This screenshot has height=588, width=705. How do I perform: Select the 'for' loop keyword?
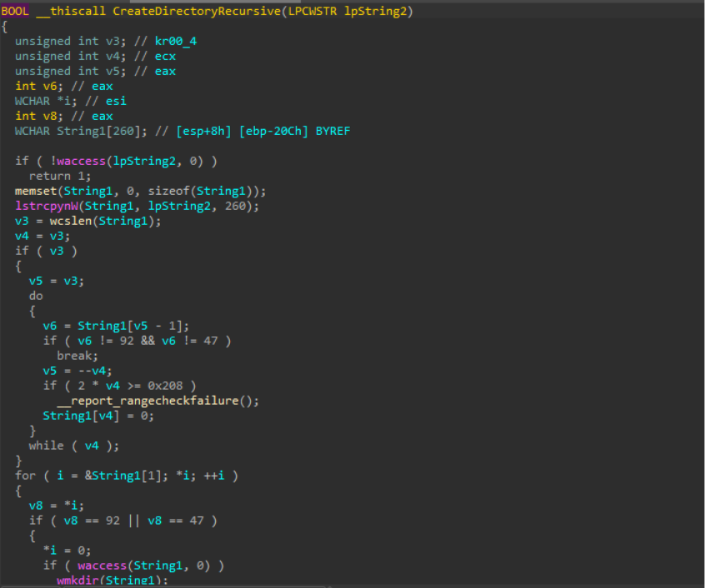[25, 476]
